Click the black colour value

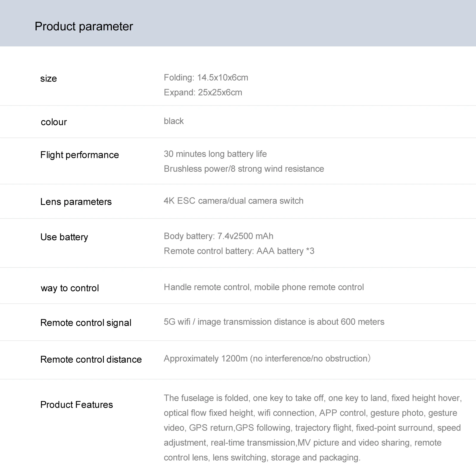click(174, 121)
